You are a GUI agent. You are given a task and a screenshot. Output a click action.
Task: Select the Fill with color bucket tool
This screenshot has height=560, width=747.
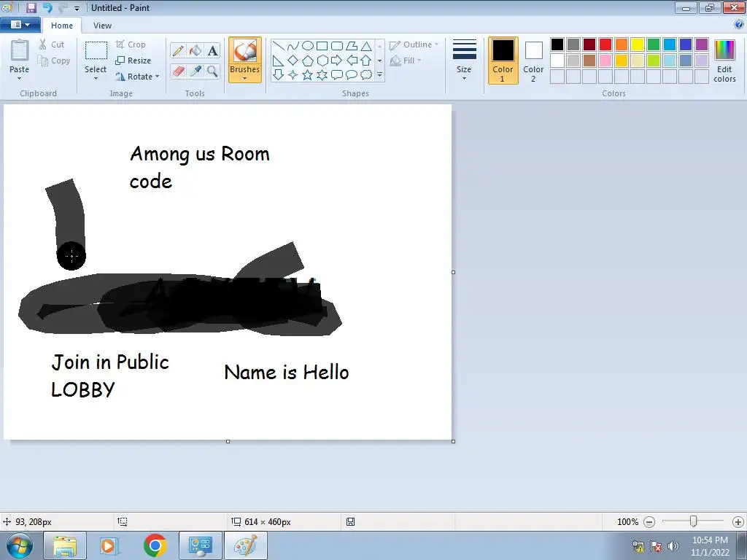pos(196,50)
